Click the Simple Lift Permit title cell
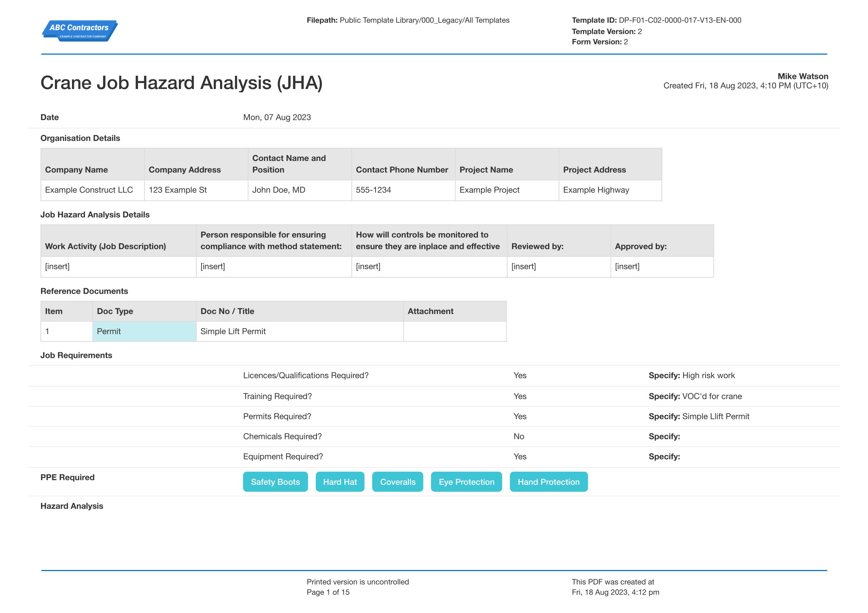The height and width of the screenshot is (613, 868). (x=300, y=331)
